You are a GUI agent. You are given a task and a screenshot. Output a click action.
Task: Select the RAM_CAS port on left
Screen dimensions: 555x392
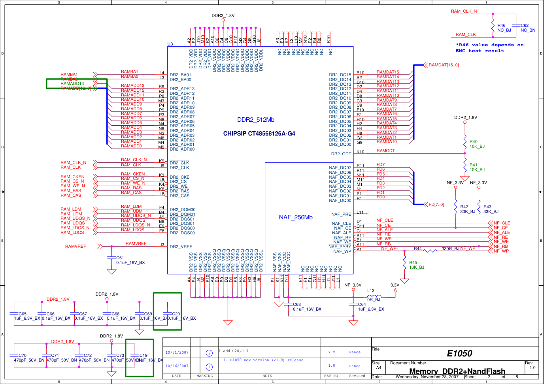(x=71, y=195)
